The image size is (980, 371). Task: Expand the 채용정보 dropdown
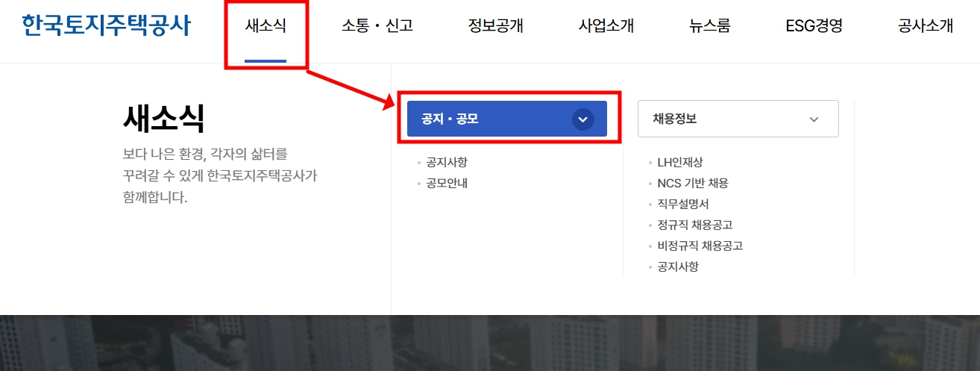click(x=738, y=119)
